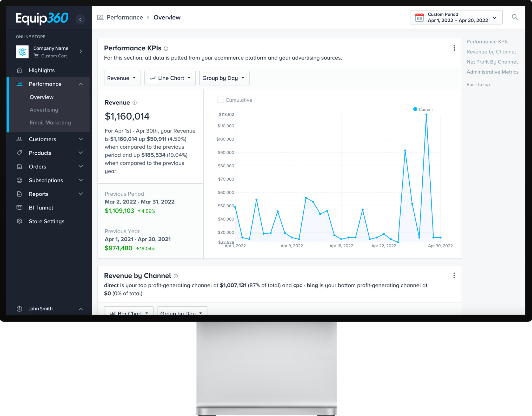
Task: Click the Back to top link
Action: [478, 85]
